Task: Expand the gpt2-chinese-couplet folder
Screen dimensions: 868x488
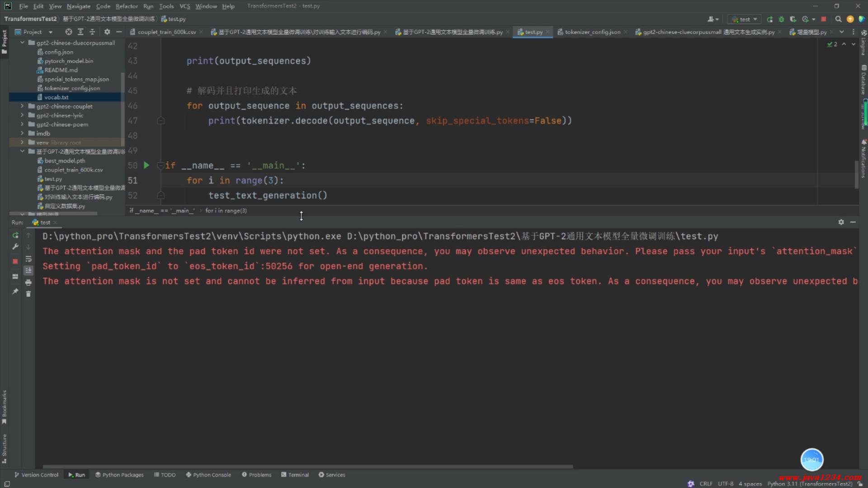Action: [x=22, y=106]
